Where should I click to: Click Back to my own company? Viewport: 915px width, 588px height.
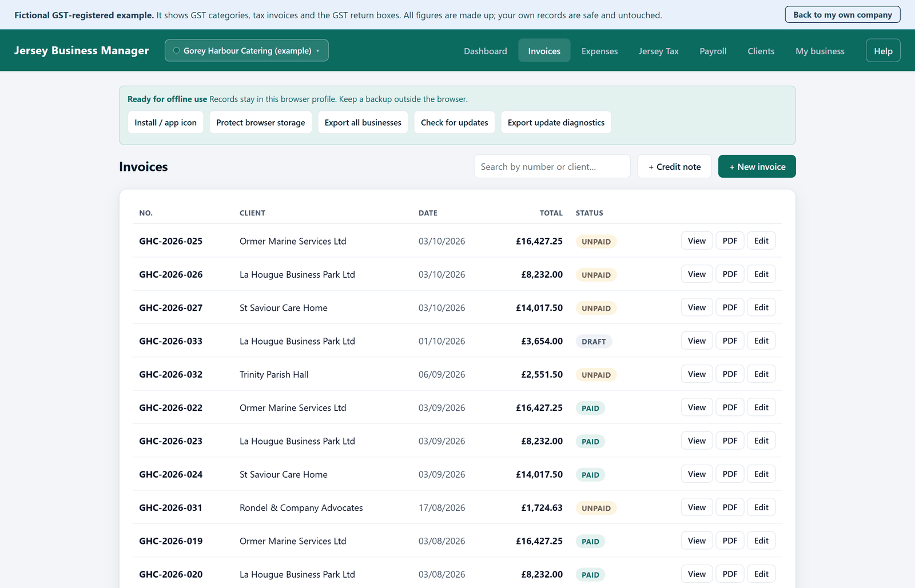(842, 15)
